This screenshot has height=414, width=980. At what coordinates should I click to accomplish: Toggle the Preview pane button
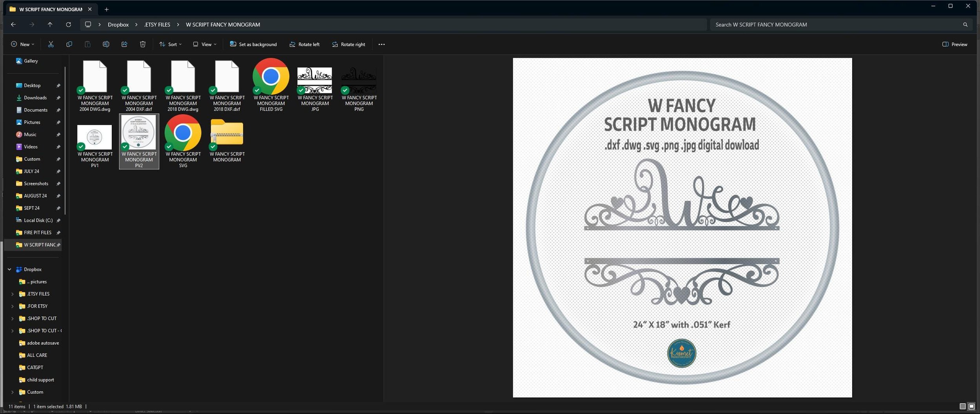[955, 44]
